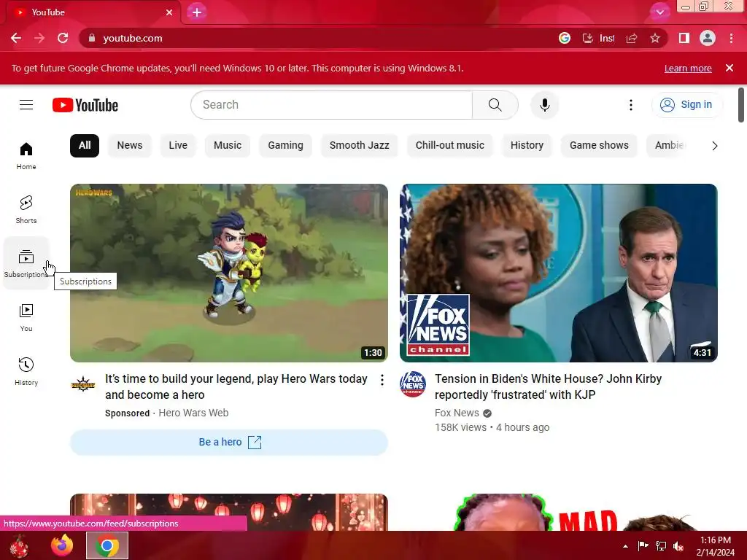Screen dimensions: 747x560
Task: Open tab search dropdown arrow
Action: (x=659, y=12)
